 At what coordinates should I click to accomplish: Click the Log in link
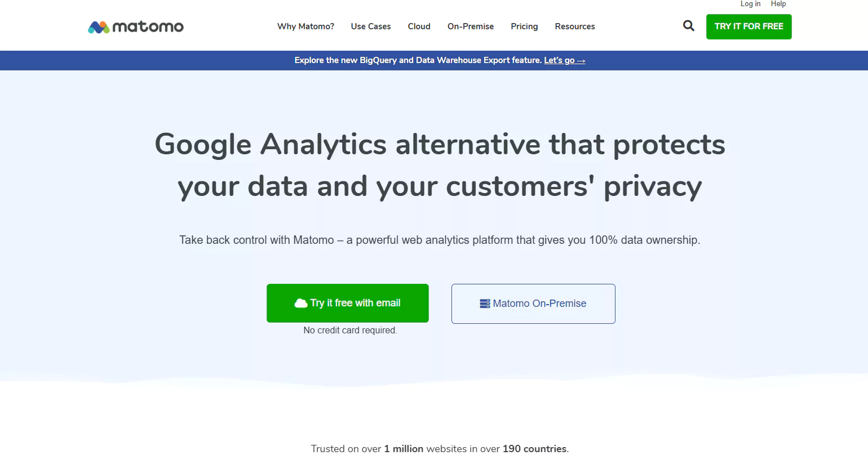[750, 4]
